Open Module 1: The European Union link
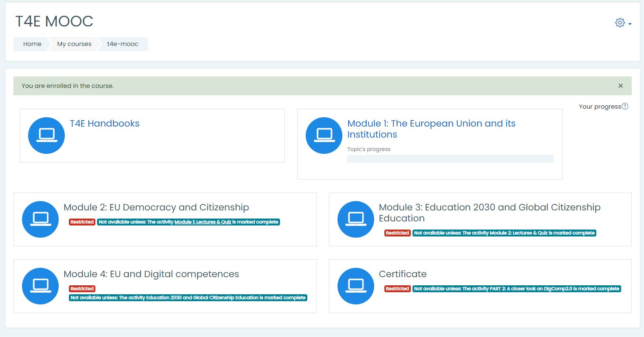This screenshot has width=644, height=337. (x=431, y=129)
